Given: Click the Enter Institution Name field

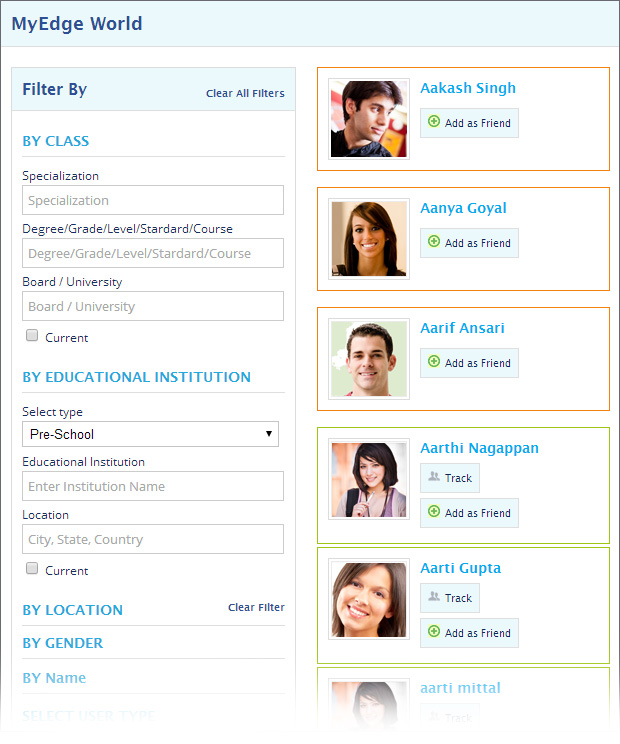Looking at the screenshot, I should click(153, 486).
